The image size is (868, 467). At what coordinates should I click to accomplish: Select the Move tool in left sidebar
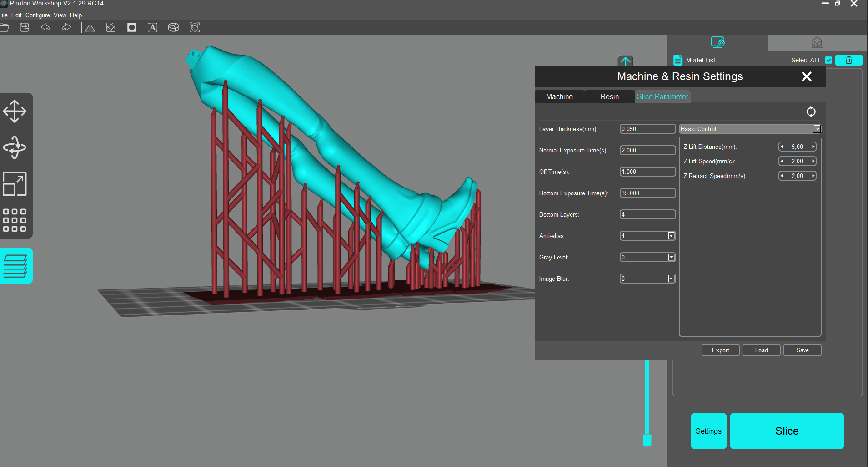(x=15, y=111)
